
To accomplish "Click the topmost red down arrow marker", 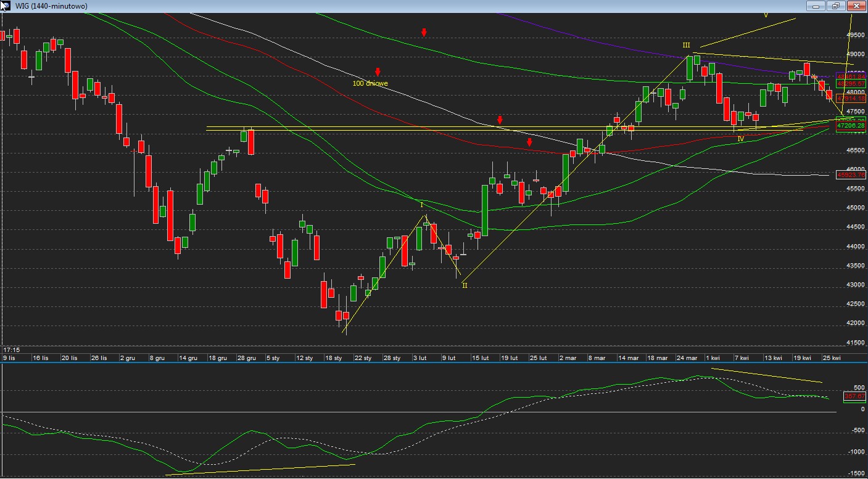I will pos(424,32).
